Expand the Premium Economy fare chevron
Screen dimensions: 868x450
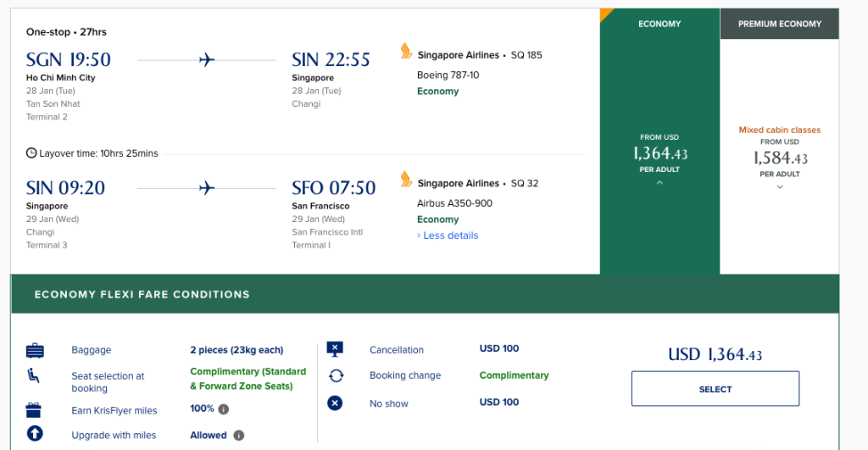coord(780,187)
